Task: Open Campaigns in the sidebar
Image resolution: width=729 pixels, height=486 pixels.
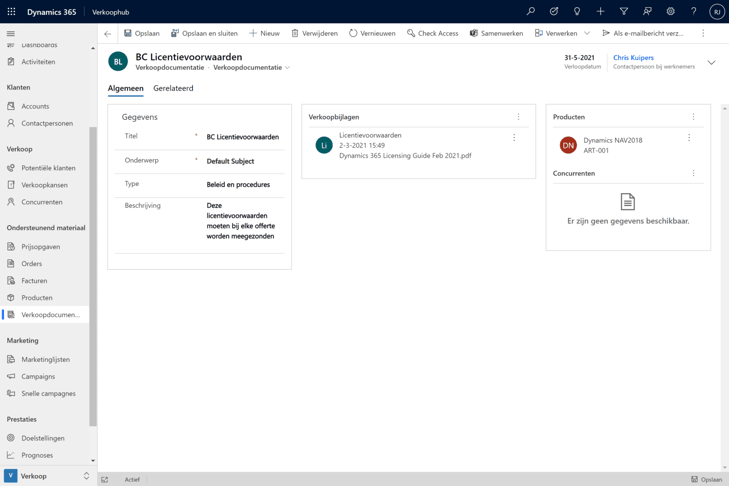Action: (x=38, y=376)
